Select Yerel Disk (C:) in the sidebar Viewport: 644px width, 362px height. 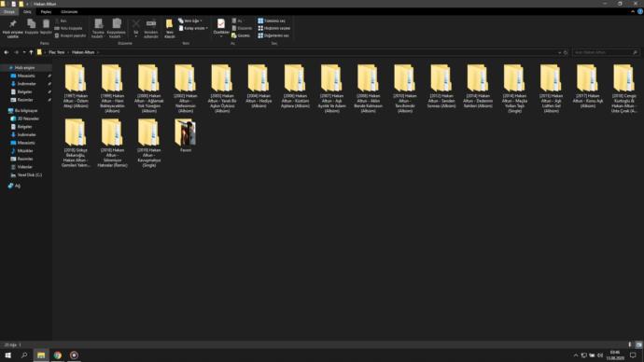(x=30, y=174)
